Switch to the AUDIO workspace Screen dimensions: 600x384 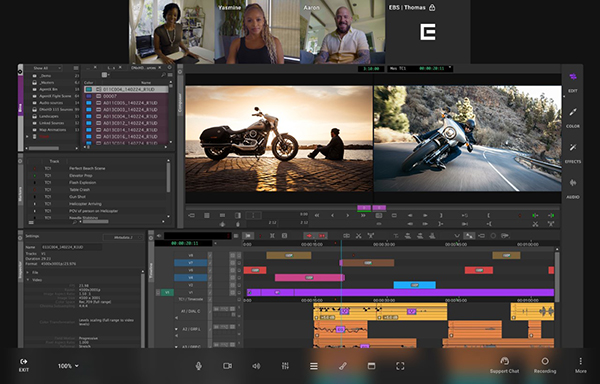click(573, 188)
